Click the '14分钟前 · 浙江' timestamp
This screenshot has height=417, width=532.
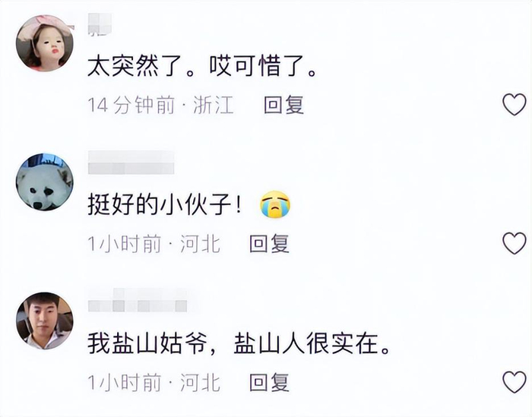pyautogui.click(x=161, y=105)
